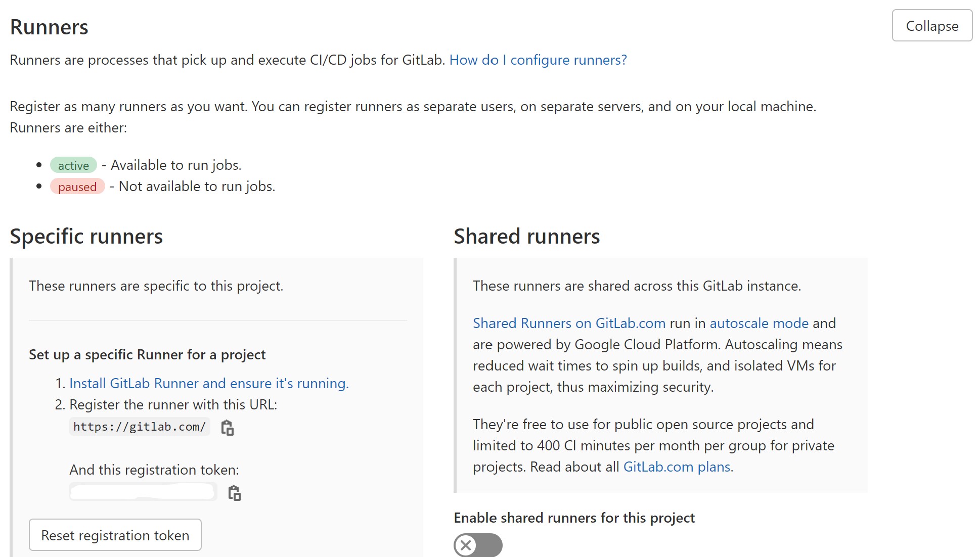The image size is (980, 557).
Task: Click the https://gitlab.com/ URL text box
Action: 140,426
